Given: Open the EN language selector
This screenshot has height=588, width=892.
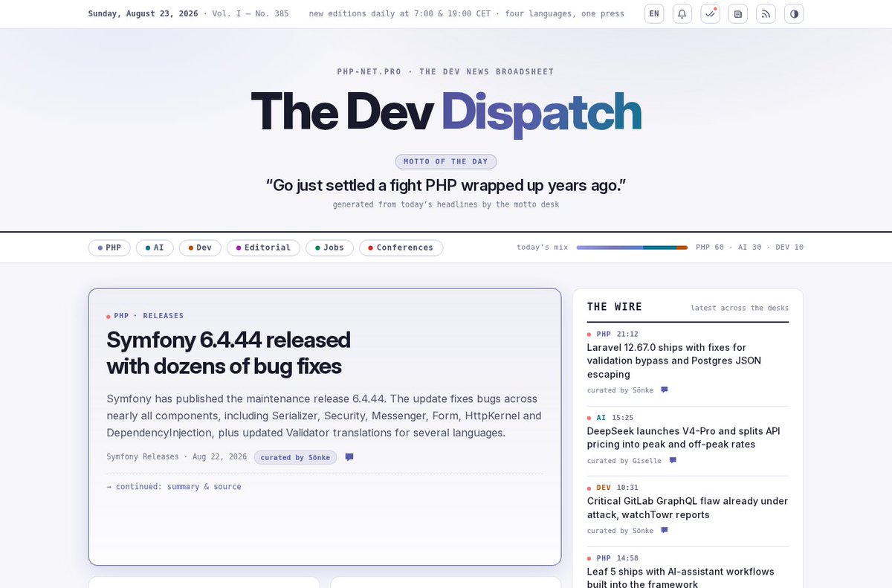Looking at the screenshot, I should coord(654,13).
